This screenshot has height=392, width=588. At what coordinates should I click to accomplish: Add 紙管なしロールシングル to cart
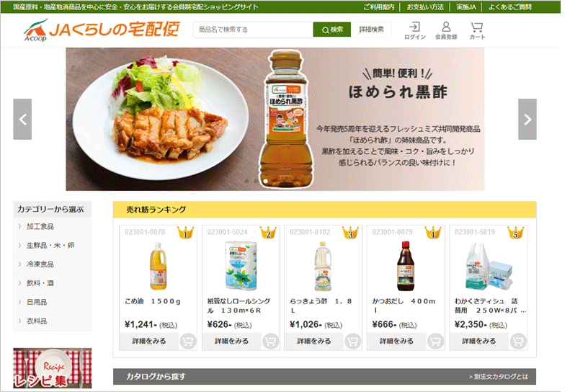[x=270, y=341]
